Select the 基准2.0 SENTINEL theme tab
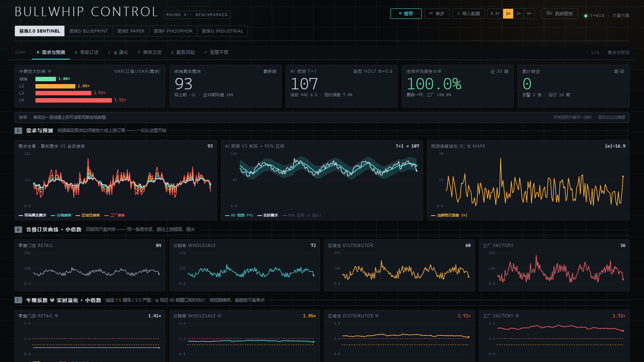The height and width of the screenshot is (362, 644). tap(39, 31)
